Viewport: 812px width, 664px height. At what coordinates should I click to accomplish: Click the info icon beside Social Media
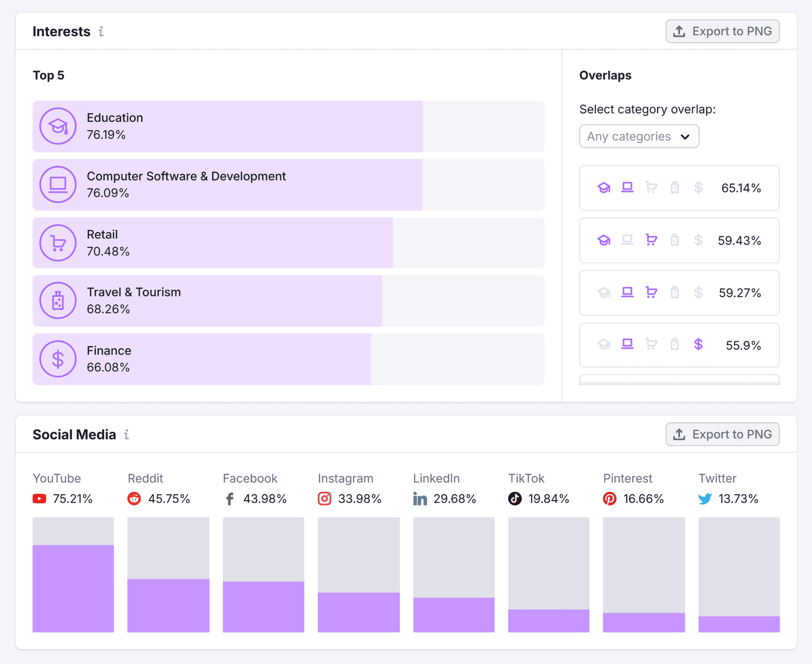[x=126, y=434]
